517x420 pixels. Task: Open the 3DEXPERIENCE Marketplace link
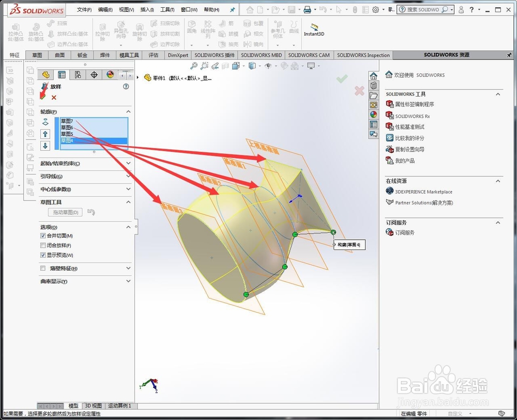424,192
